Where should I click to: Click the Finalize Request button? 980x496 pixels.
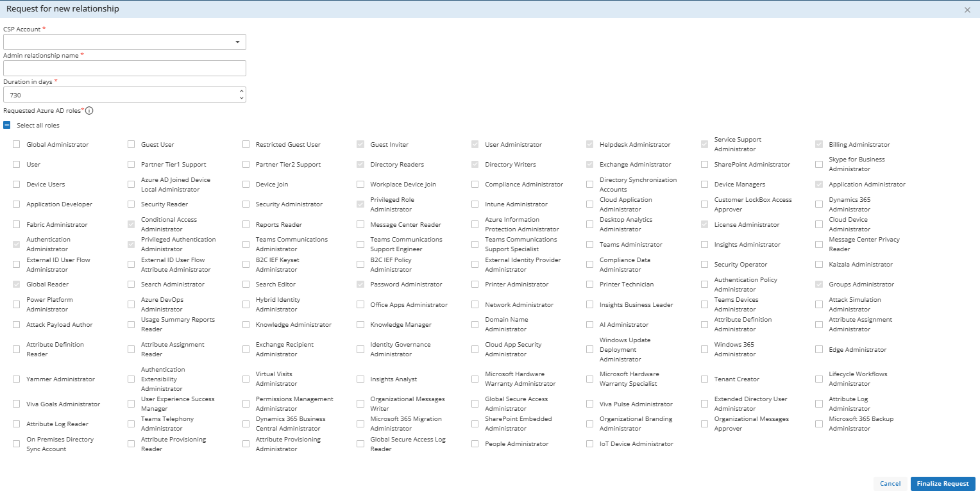click(943, 484)
